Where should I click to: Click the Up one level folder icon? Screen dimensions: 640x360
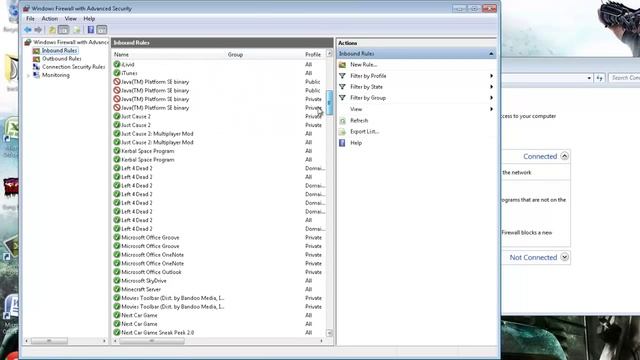(x=52, y=30)
